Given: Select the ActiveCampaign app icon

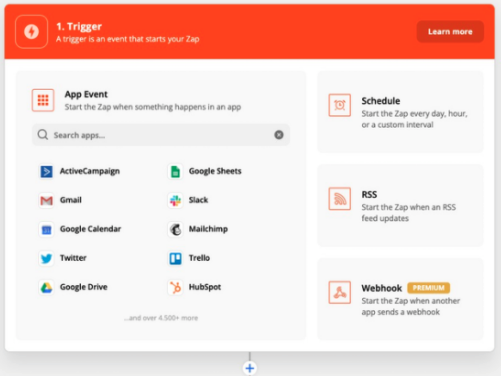Looking at the screenshot, I should [x=46, y=171].
